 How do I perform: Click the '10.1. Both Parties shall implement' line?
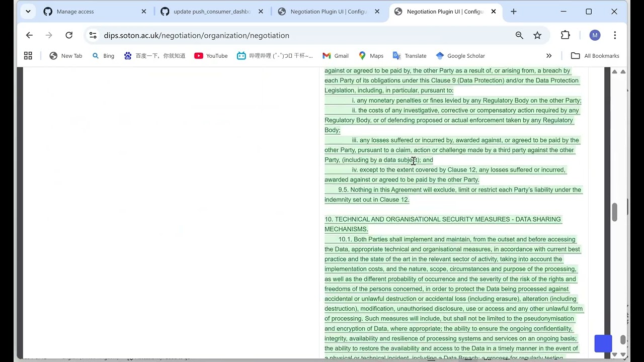pos(457,239)
